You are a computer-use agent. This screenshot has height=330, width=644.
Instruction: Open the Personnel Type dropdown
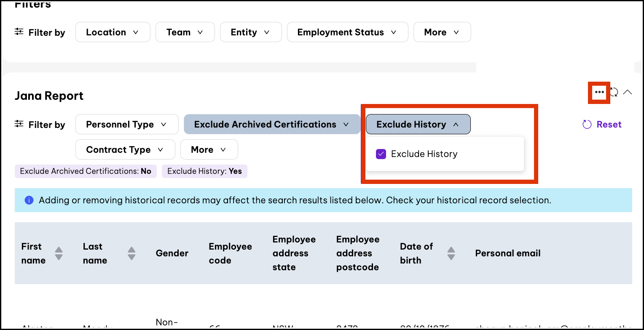coord(126,125)
